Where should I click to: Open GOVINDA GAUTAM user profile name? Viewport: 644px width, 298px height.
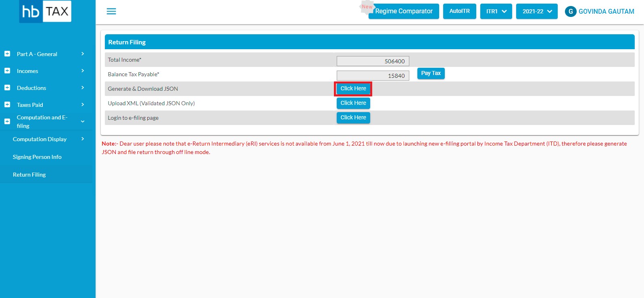606,11
